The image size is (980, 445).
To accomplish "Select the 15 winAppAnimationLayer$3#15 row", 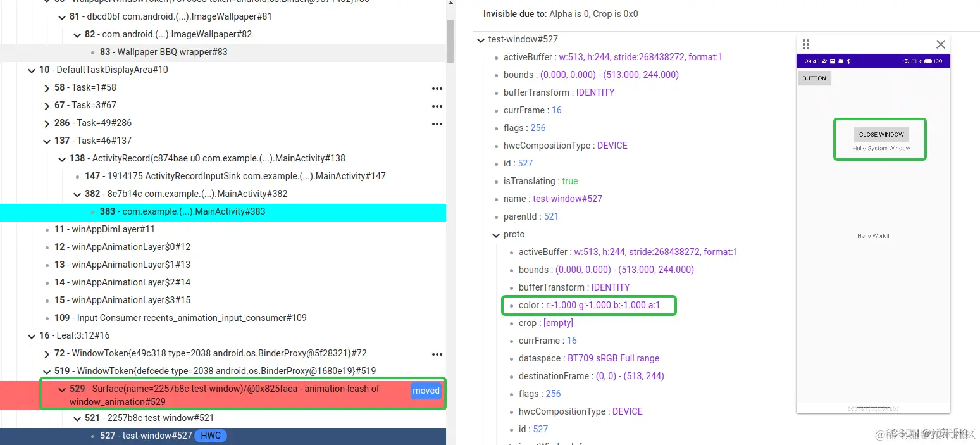I will tap(223, 300).
